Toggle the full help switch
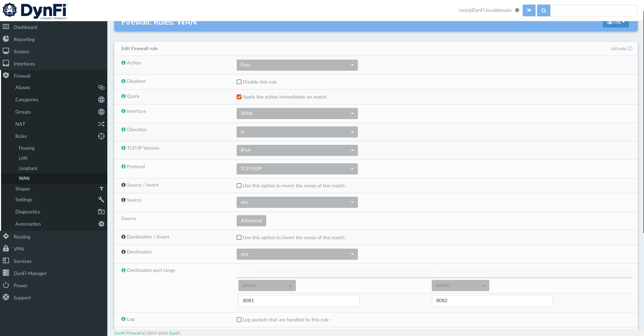 coord(630,48)
